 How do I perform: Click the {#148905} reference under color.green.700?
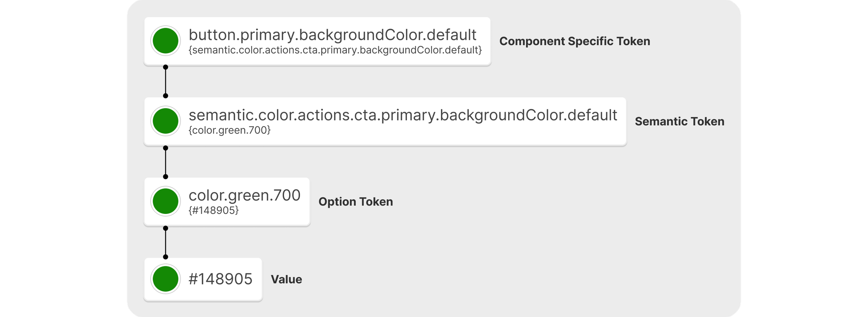(x=214, y=210)
